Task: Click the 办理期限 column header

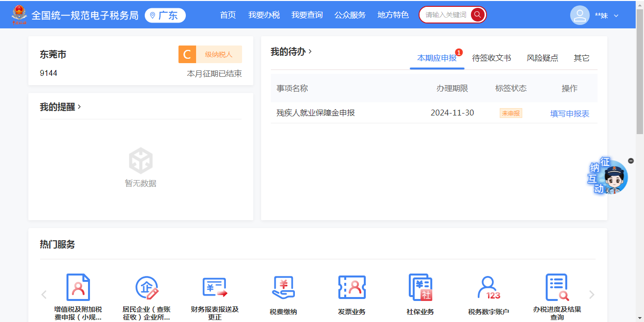Action: coord(452,89)
